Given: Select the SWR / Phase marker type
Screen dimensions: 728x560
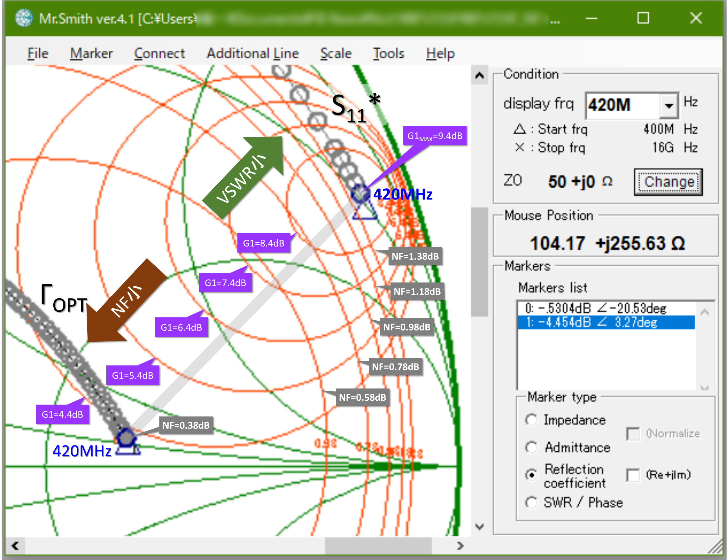Looking at the screenshot, I should (x=531, y=502).
